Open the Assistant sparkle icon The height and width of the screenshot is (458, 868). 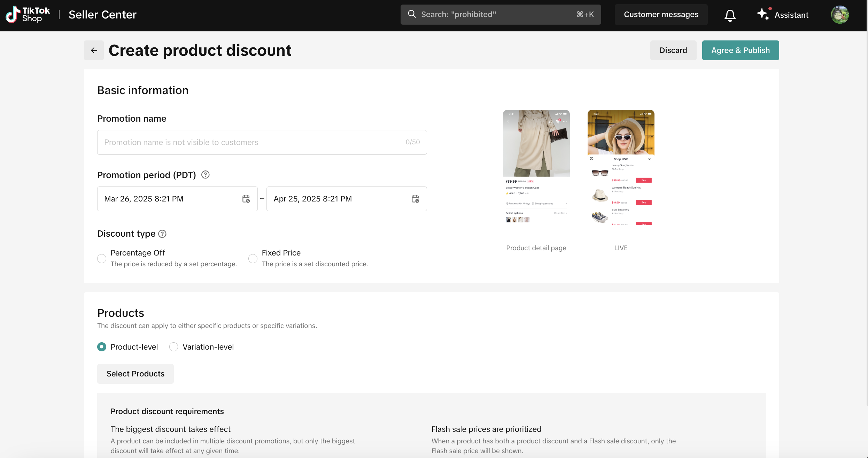(763, 14)
